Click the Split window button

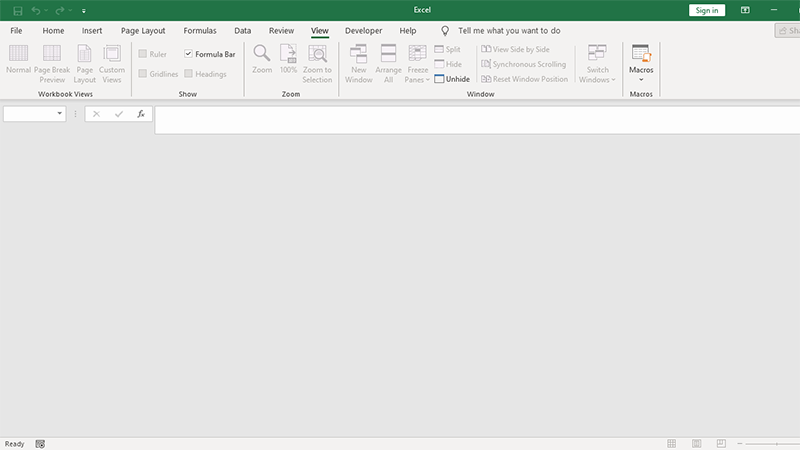[447, 49]
